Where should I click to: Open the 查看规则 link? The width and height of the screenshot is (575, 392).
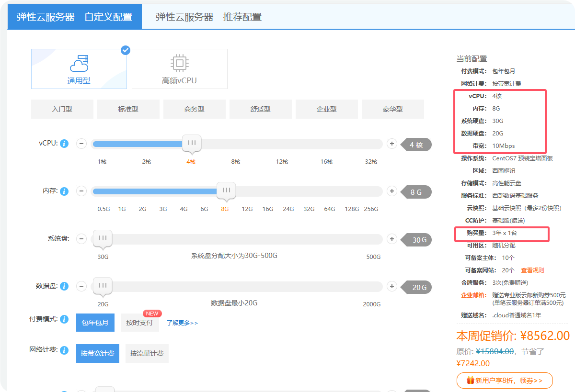pos(532,270)
